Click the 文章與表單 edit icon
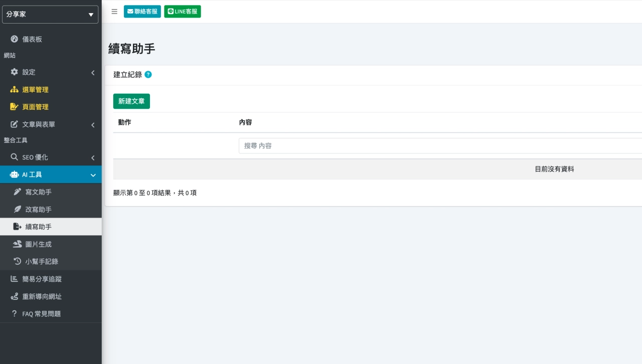 tap(15, 124)
